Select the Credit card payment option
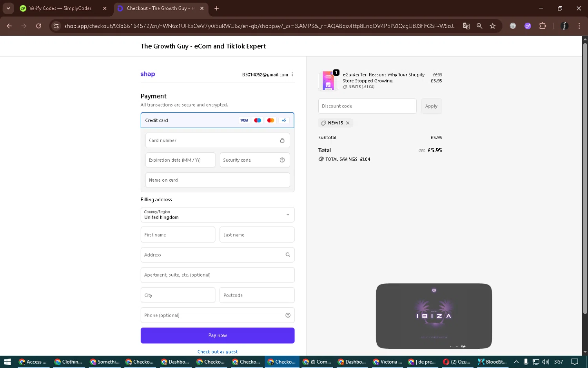This screenshot has height=368, width=588. [218, 120]
